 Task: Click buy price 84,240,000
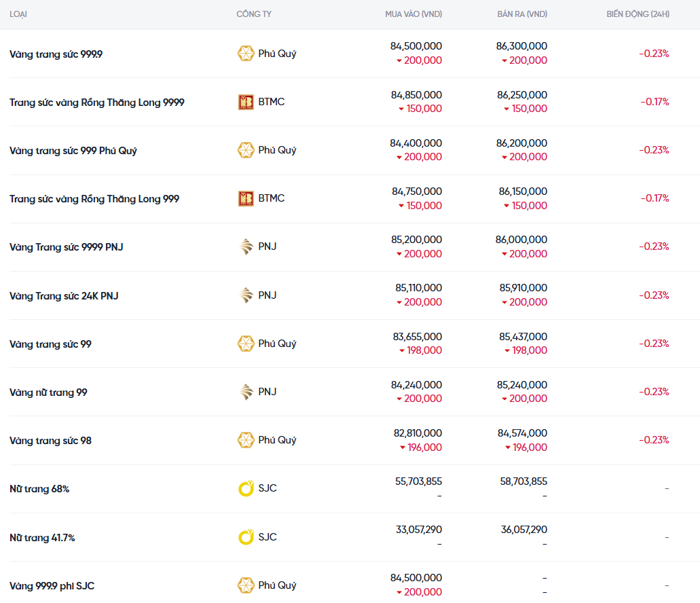pos(416,385)
